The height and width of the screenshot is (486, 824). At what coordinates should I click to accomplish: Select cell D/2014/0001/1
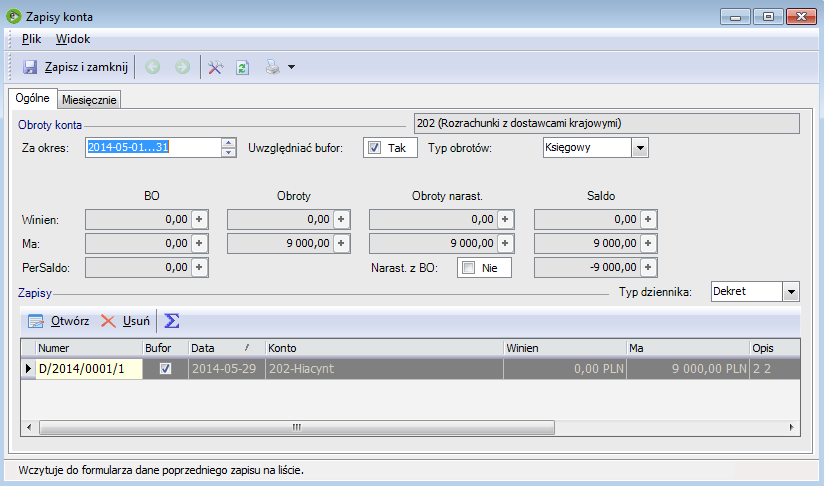pyautogui.click(x=89, y=369)
